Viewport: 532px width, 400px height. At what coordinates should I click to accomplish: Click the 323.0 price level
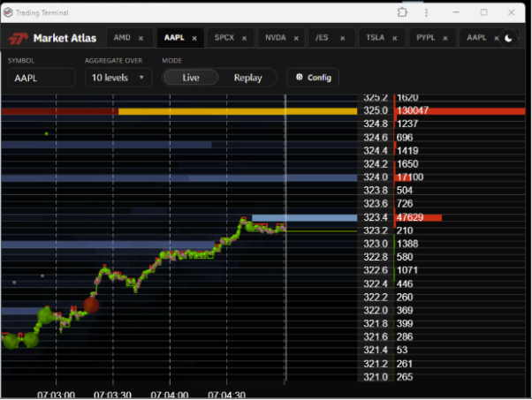pyautogui.click(x=376, y=244)
